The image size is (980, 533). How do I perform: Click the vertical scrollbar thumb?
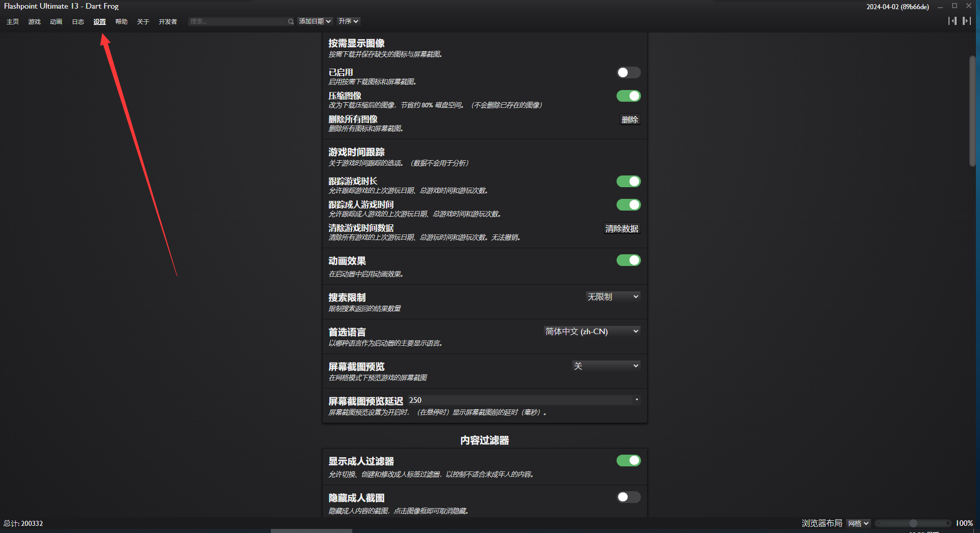coord(972,111)
